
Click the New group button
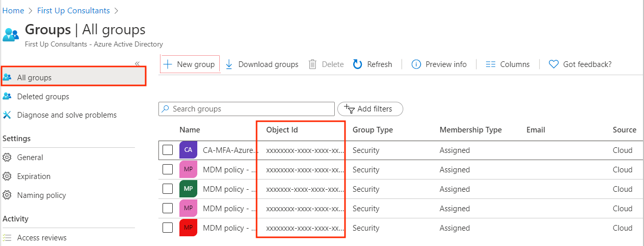click(190, 64)
